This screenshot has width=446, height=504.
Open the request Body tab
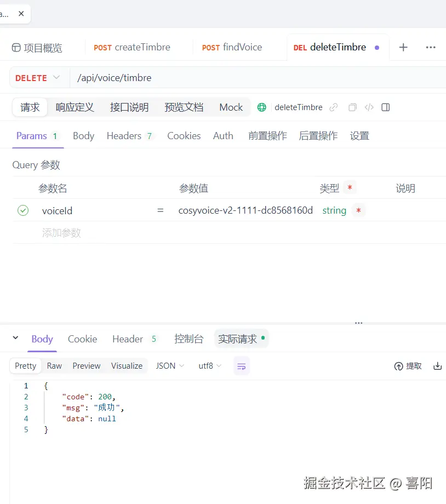[84, 136]
